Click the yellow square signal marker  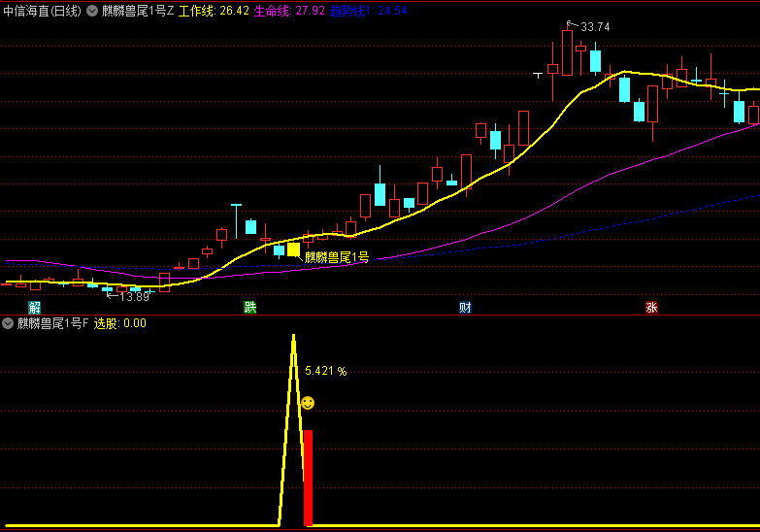pos(293,249)
